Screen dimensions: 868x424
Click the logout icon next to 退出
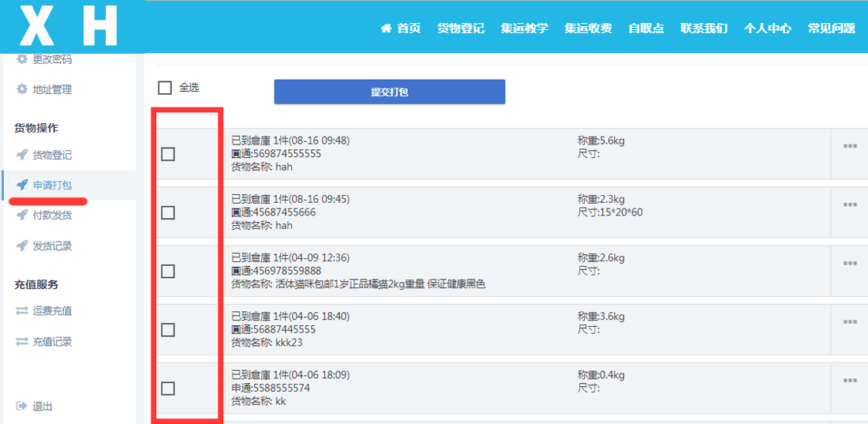pyautogui.click(x=22, y=406)
